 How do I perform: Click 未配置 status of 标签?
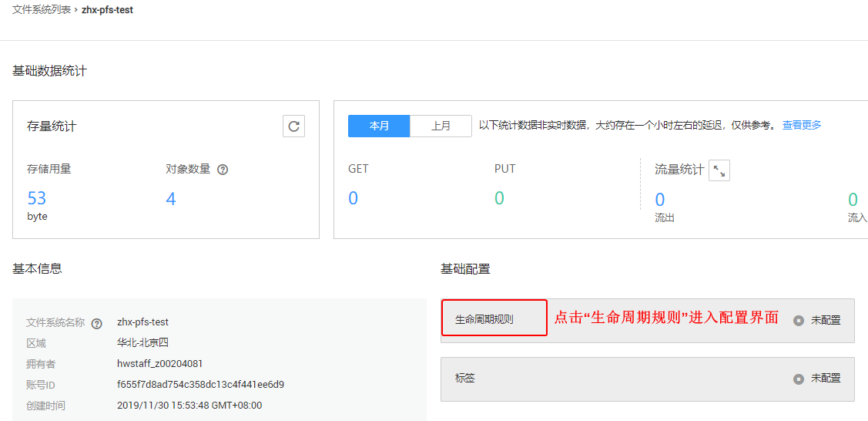coord(826,379)
